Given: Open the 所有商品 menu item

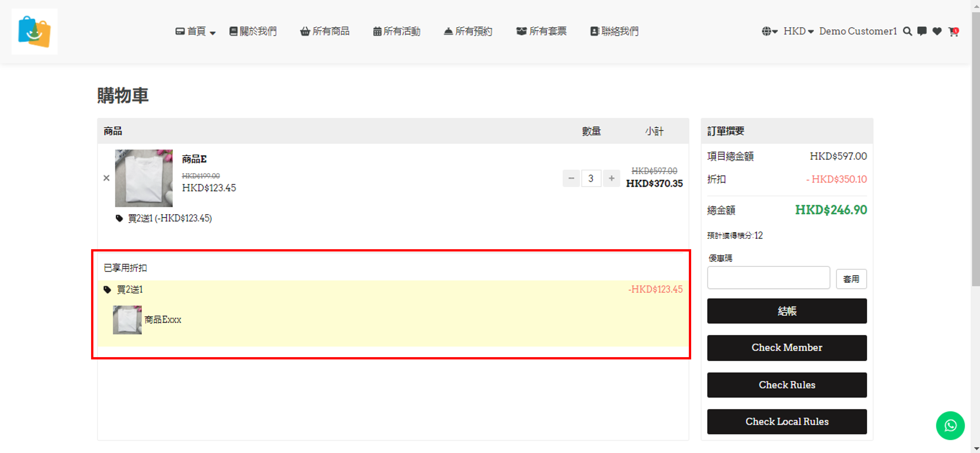Looking at the screenshot, I should (x=325, y=31).
